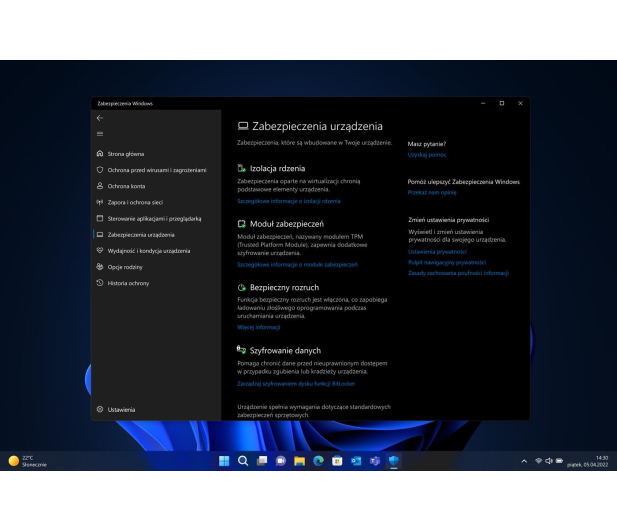617x530 pixels.
Task: Click the Bezpieczny rozruch heading
Action: point(284,288)
